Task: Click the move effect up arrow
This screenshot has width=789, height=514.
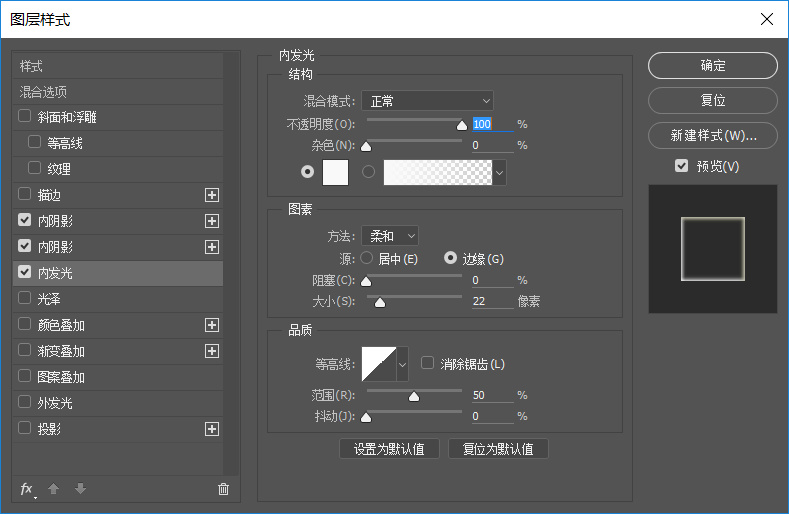Action: click(x=54, y=488)
